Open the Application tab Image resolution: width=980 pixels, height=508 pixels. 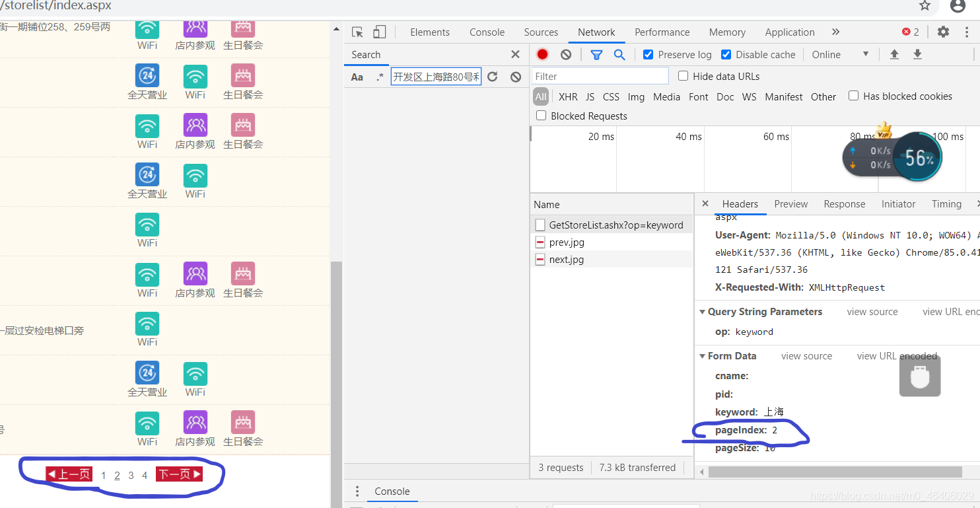790,32
